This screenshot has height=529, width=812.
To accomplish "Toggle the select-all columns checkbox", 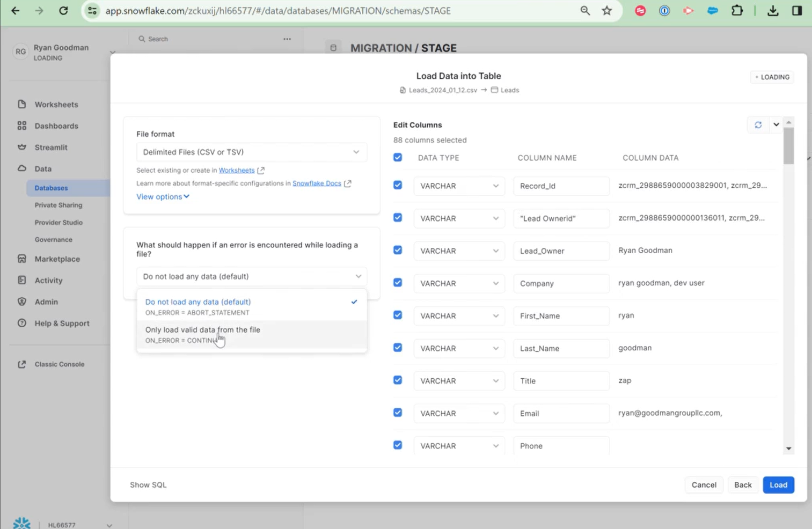I will (x=398, y=158).
